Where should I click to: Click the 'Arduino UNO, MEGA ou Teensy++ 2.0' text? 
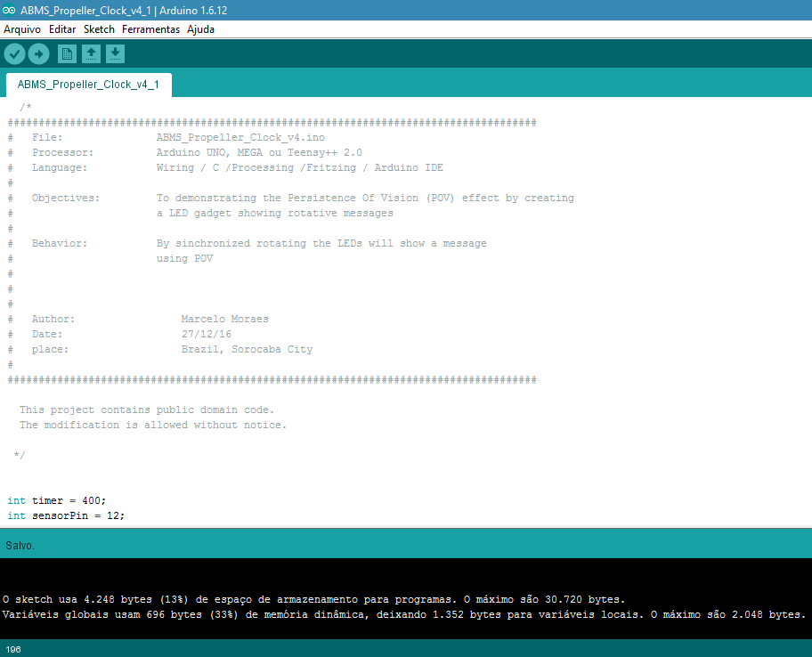coord(259,153)
